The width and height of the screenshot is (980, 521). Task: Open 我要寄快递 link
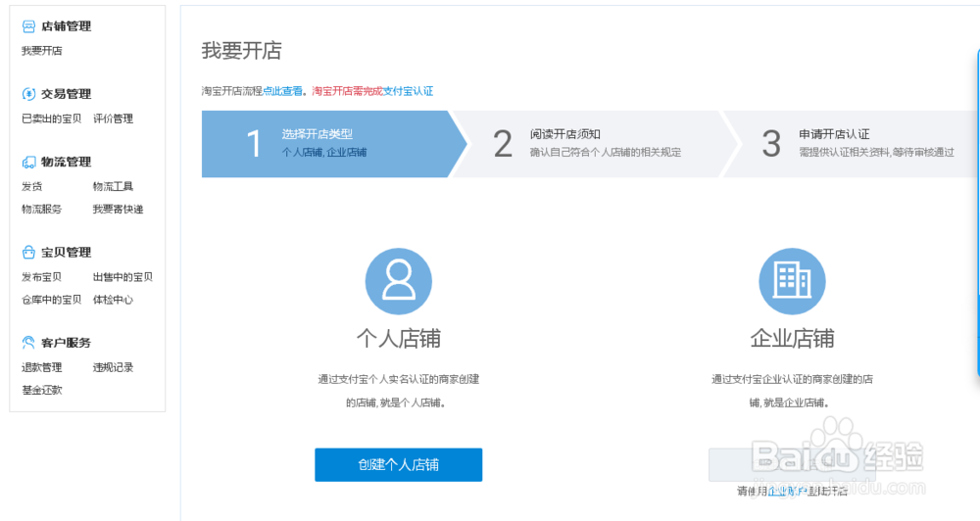119,210
